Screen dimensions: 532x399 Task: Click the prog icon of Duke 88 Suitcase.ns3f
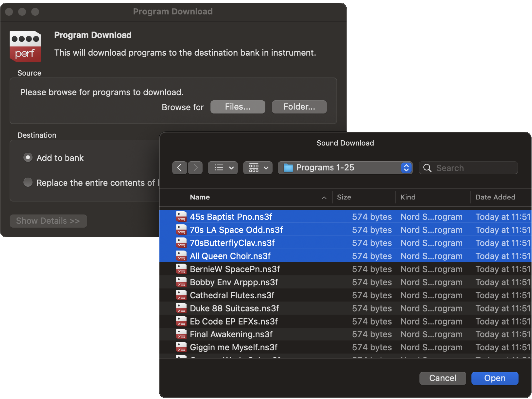pos(181,308)
